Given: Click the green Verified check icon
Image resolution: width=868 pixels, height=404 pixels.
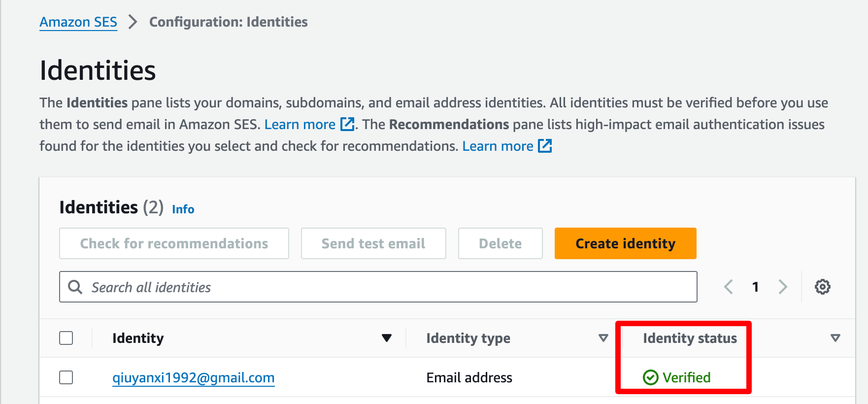Looking at the screenshot, I should click(650, 377).
